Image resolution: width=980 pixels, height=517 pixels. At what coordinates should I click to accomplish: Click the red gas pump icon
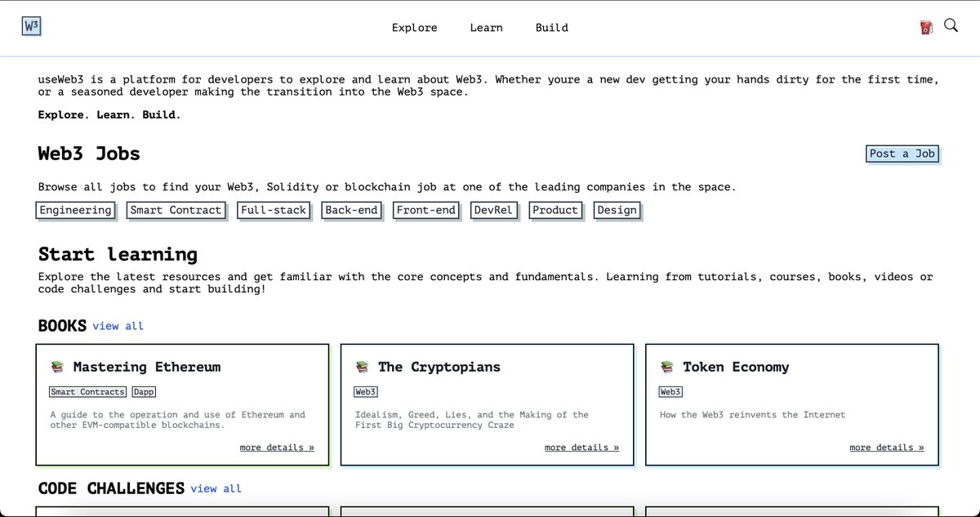coord(926,27)
